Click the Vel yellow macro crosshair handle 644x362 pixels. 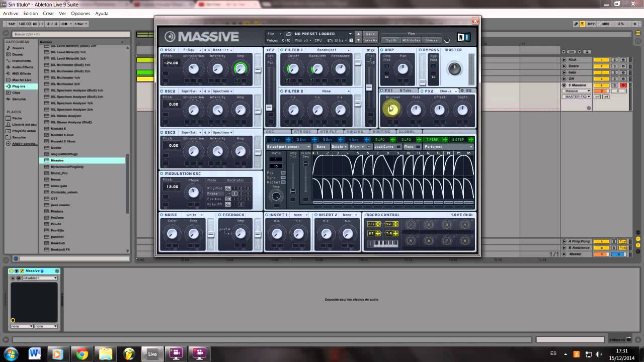tap(395, 224)
